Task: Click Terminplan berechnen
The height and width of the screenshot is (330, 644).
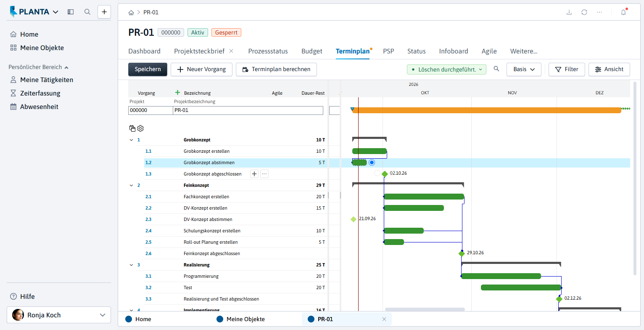Action: pos(276,69)
